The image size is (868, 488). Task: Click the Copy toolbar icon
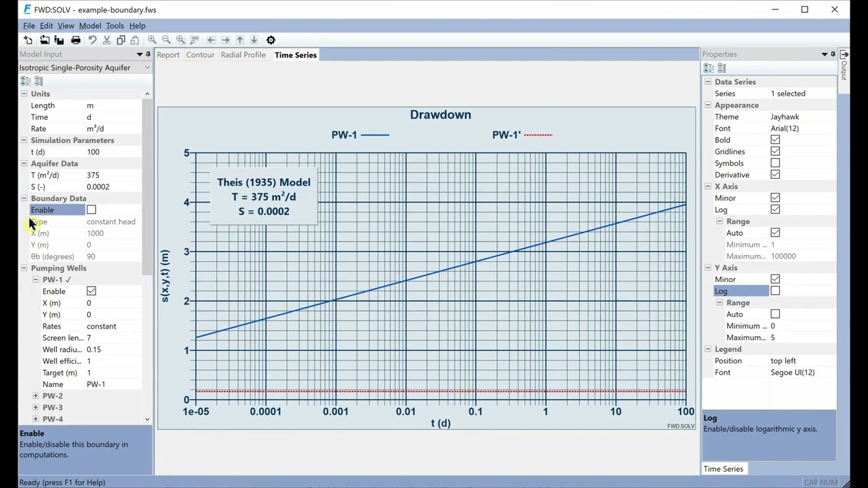121,40
